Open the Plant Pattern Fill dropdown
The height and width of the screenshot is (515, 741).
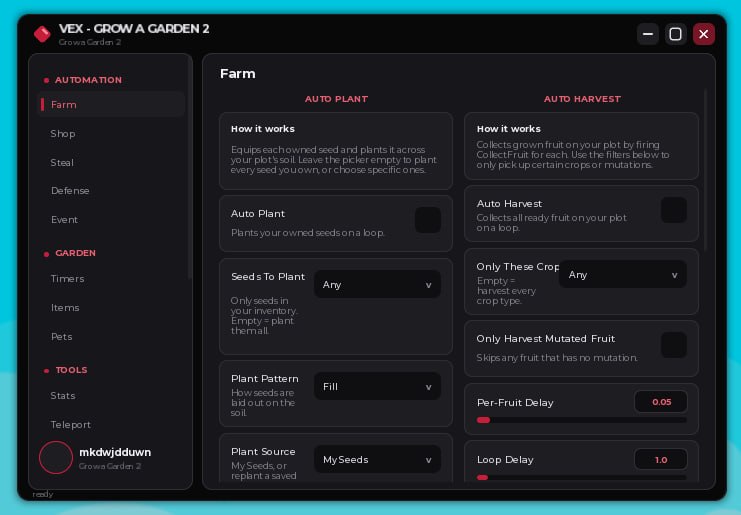377,386
